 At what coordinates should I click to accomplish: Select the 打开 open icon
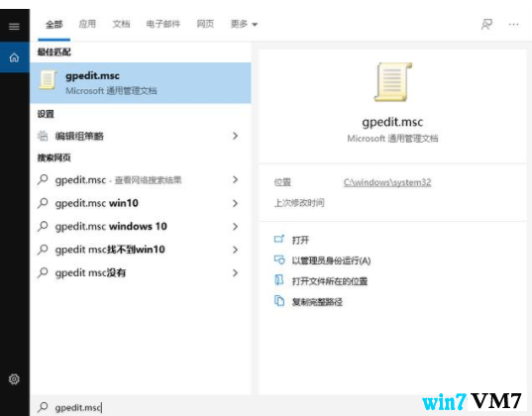[279, 240]
